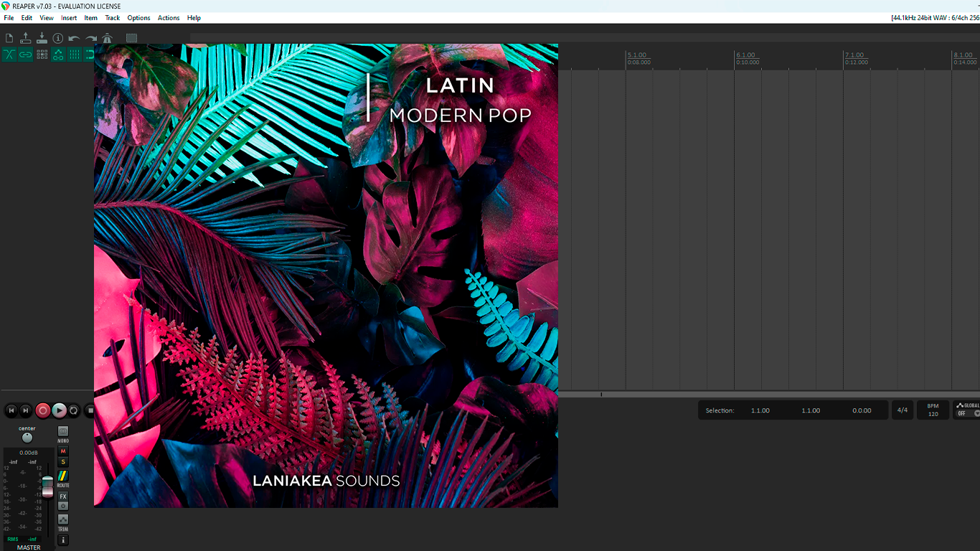The height and width of the screenshot is (551, 980).
Task: Toggle item grouping chain-link icon
Action: (x=26, y=55)
